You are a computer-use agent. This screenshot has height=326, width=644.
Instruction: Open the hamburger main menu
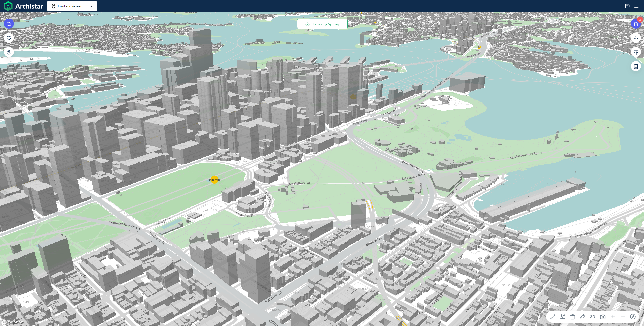tap(636, 6)
